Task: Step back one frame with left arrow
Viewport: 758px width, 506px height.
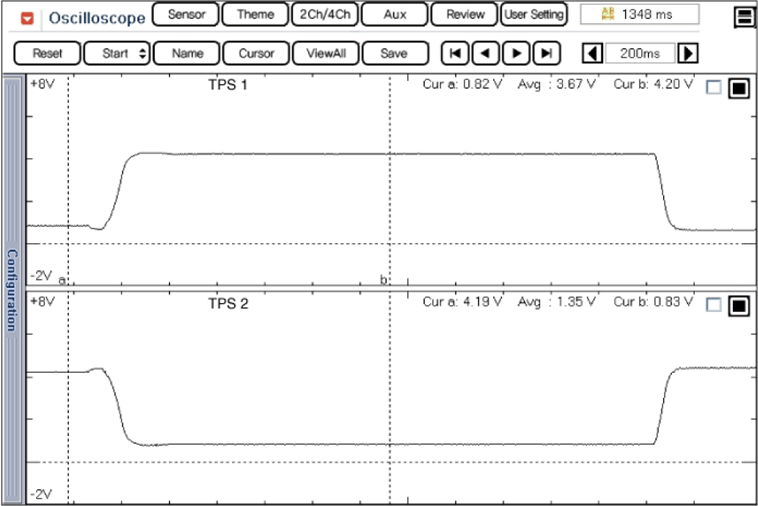Action: (x=486, y=53)
